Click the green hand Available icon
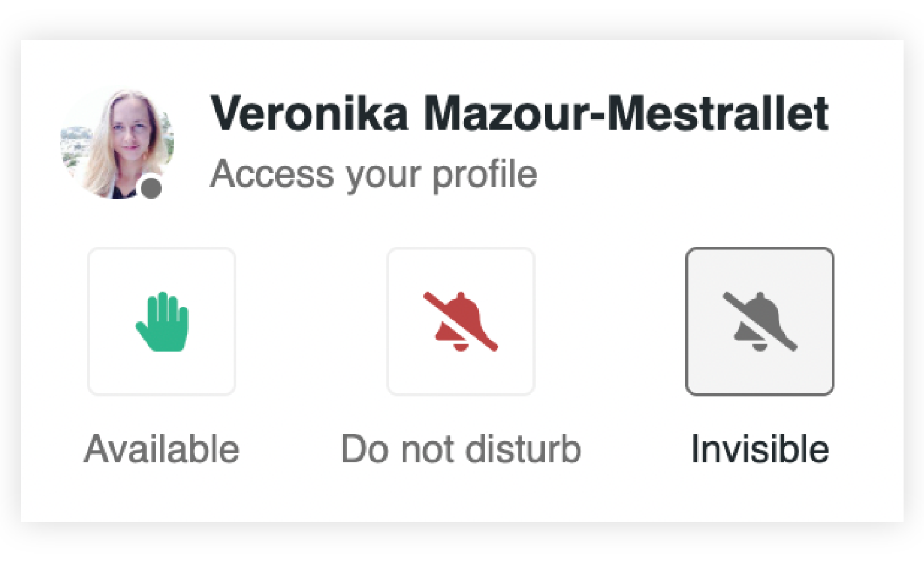924x561 pixels. pyautogui.click(x=162, y=321)
